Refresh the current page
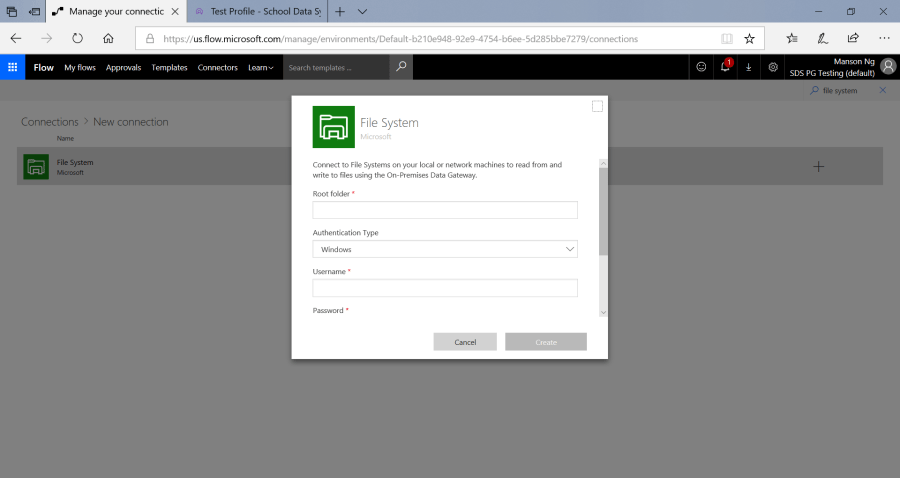This screenshot has width=900, height=478. [77, 38]
